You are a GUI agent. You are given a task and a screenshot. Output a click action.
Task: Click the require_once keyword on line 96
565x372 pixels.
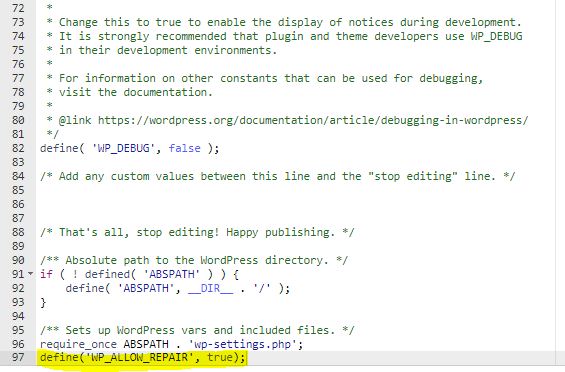coord(78,344)
